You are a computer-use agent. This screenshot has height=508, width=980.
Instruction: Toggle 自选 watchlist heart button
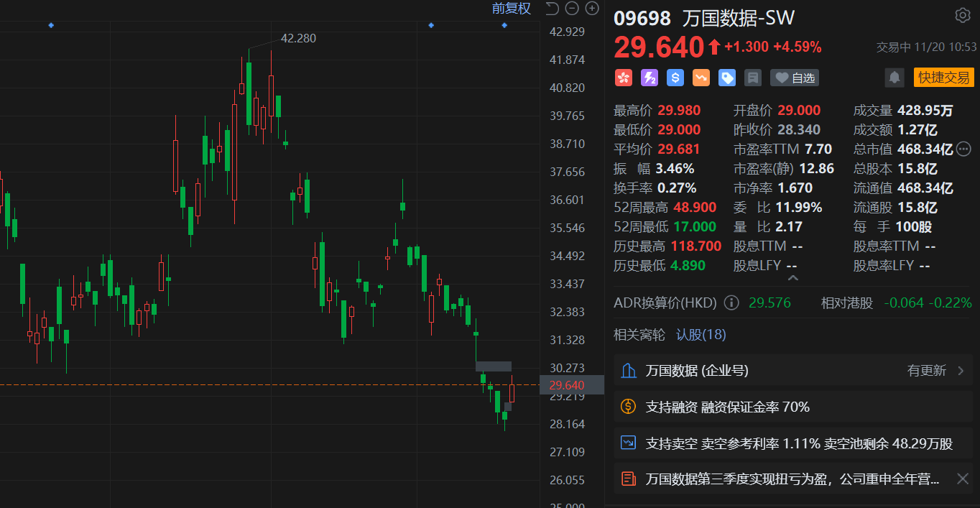(x=795, y=78)
